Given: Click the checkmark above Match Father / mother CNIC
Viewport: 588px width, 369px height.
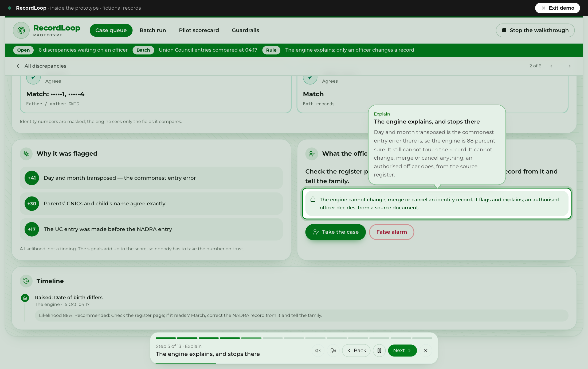Looking at the screenshot, I should point(33,78).
